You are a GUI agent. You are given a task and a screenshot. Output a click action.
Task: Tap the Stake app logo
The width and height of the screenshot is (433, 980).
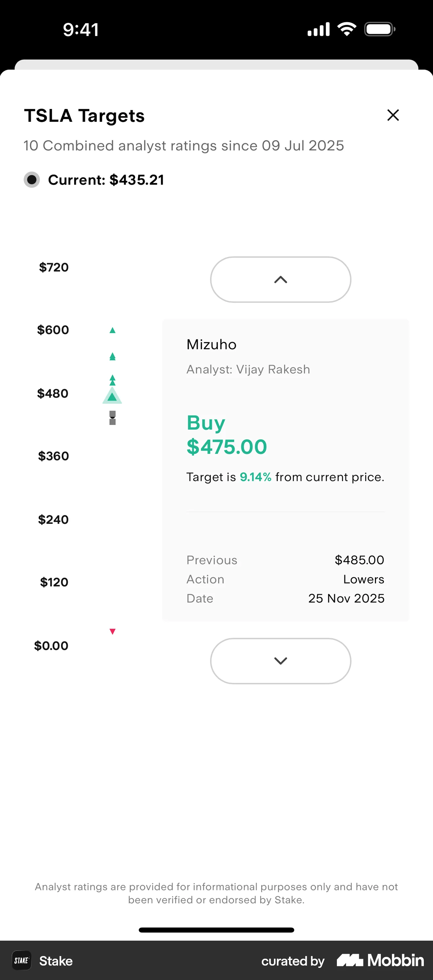point(21,961)
